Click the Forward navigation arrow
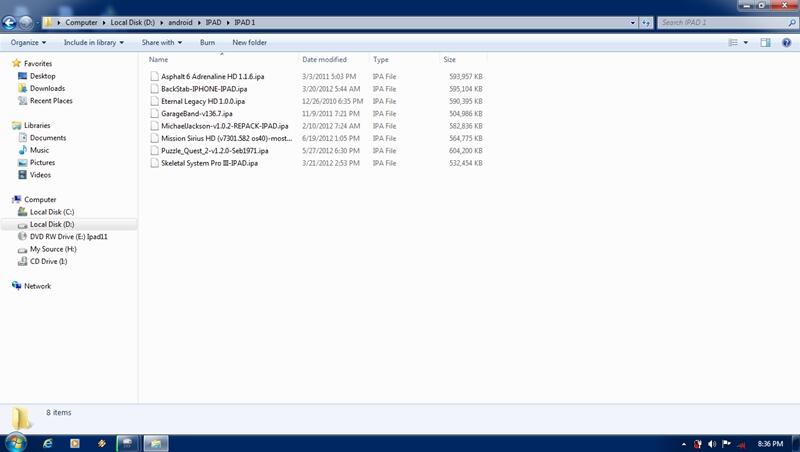 (x=26, y=22)
